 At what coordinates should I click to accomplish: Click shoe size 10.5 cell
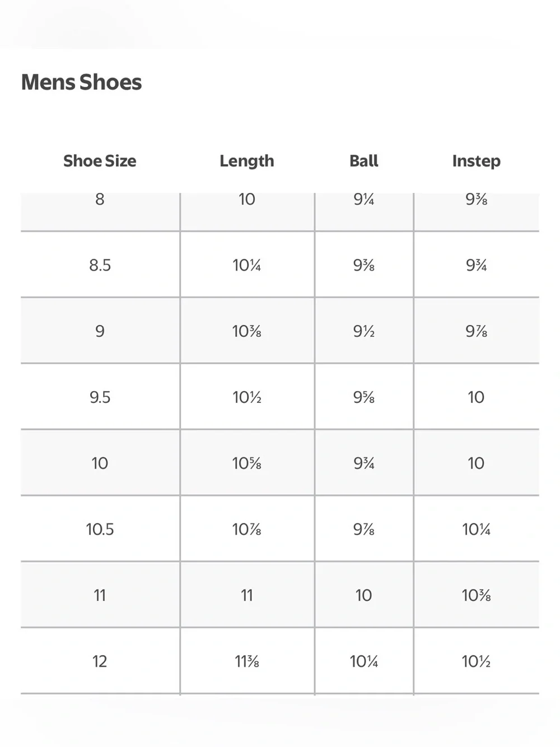pos(100,529)
